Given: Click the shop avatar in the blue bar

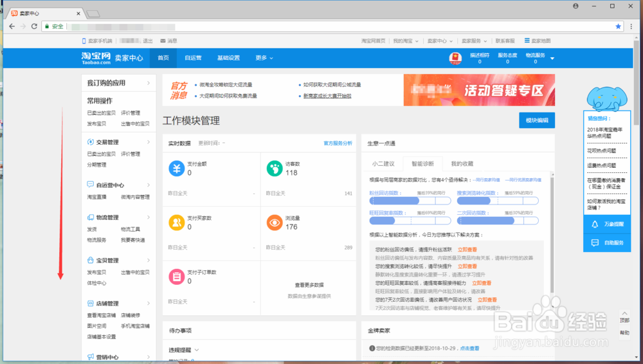Looking at the screenshot, I should click(x=455, y=59).
